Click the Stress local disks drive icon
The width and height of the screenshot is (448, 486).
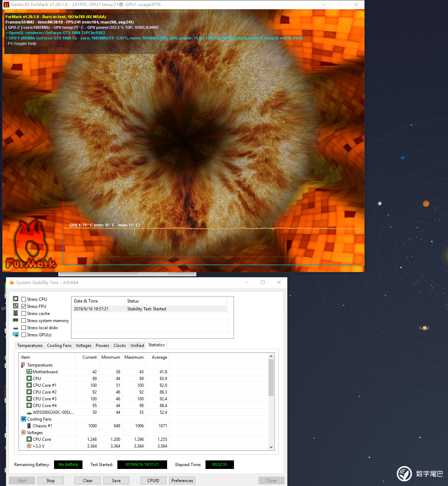pos(16,328)
